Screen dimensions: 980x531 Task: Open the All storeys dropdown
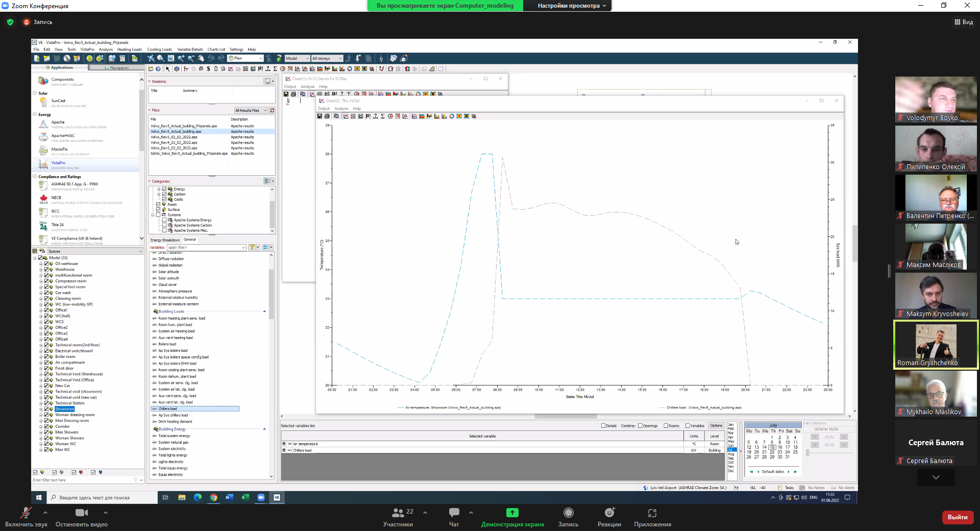(327, 59)
